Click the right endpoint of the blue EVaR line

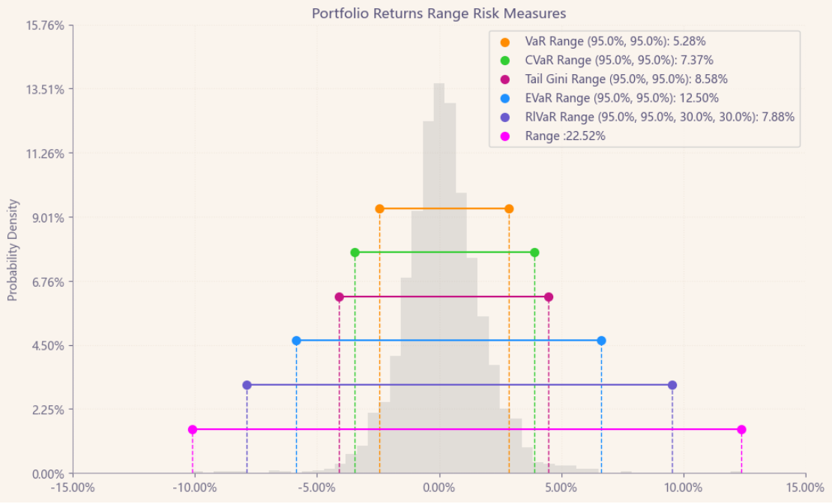pyautogui.click(x=601, y=341)
